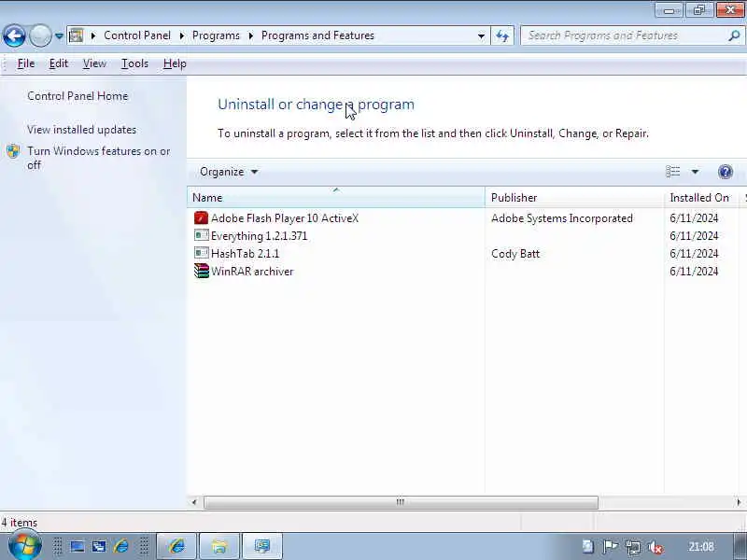Click the Everything program icon
Screen dimensions: 747x560
[x=201, y=236]
